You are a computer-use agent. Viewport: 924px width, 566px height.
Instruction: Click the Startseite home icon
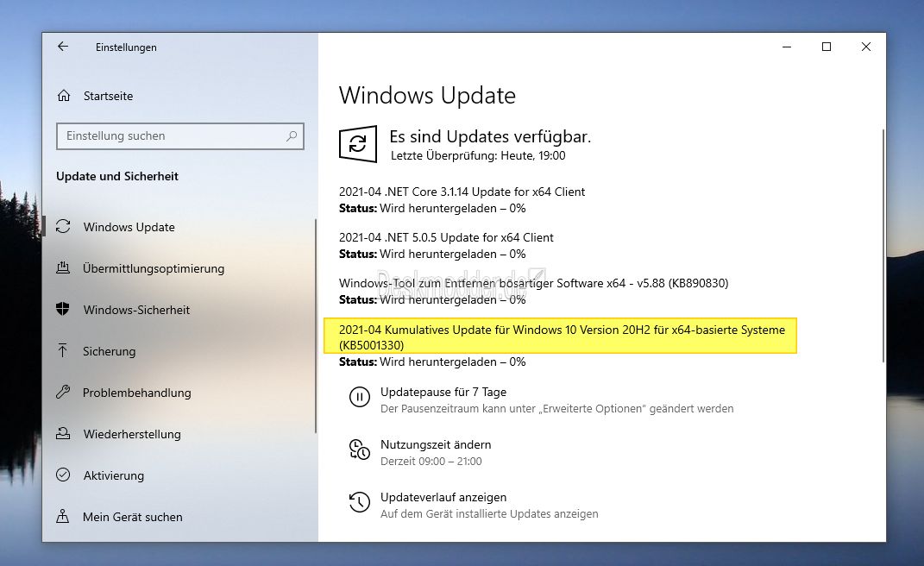click(64, 96)
